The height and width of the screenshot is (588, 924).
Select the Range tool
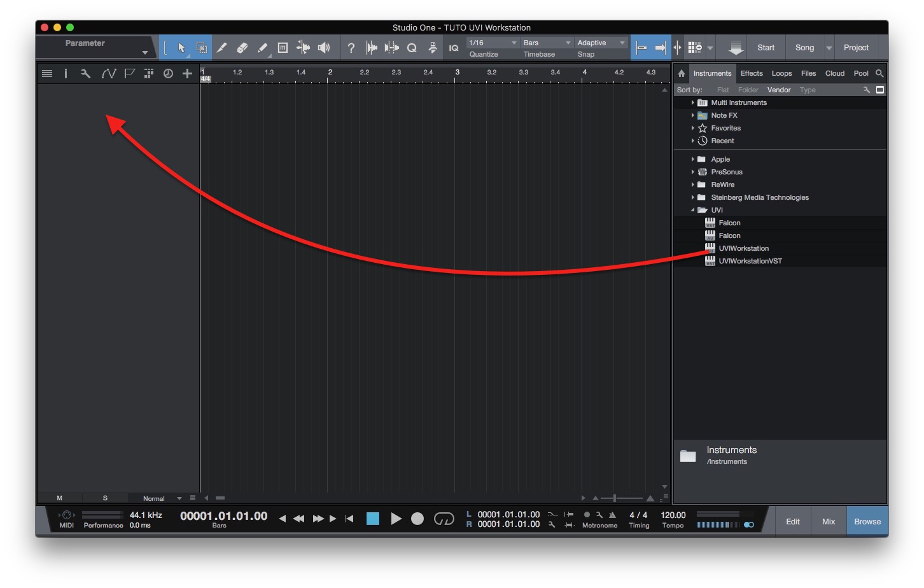click(x=201, y=48)
